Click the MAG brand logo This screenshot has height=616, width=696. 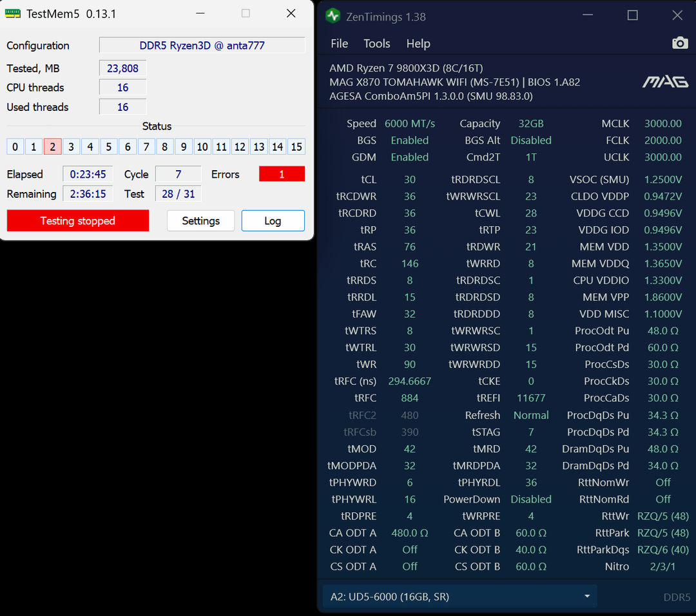click(664, 82)
